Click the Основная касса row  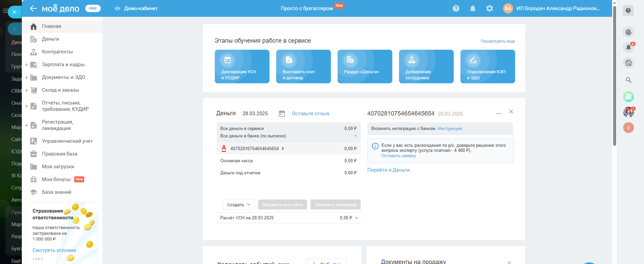(289, 161)
